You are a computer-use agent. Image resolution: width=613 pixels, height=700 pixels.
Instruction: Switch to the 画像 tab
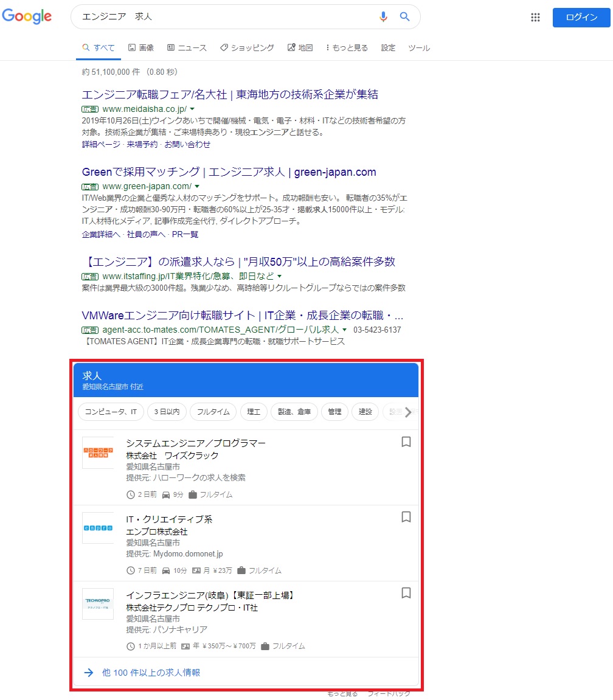click(141, 48)
